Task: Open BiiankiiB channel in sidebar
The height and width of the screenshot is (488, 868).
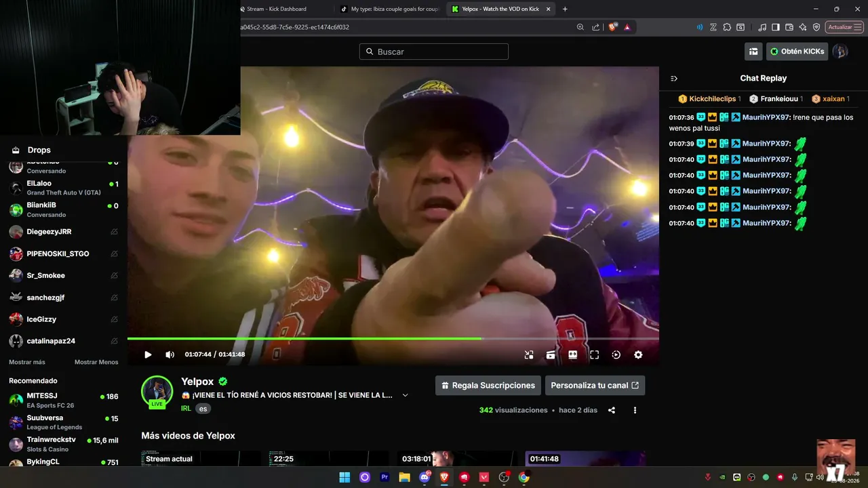Action: 64,209
